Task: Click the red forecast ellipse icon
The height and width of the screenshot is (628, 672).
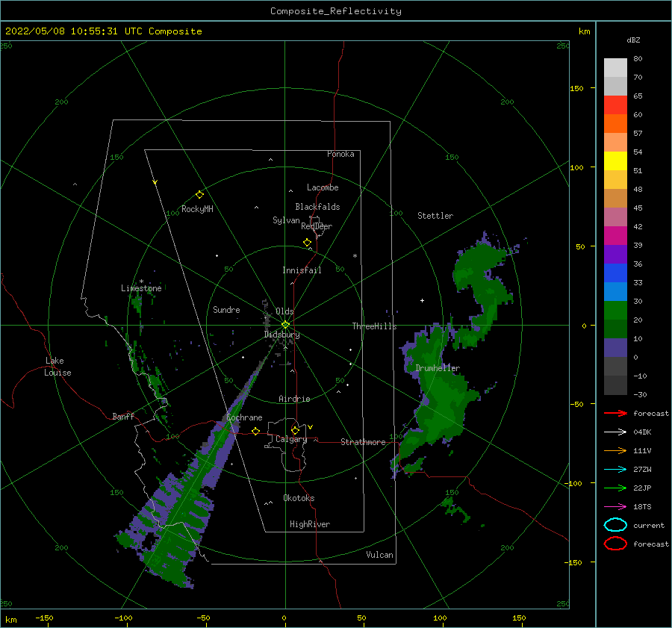Action: click(x=615, y=544)
